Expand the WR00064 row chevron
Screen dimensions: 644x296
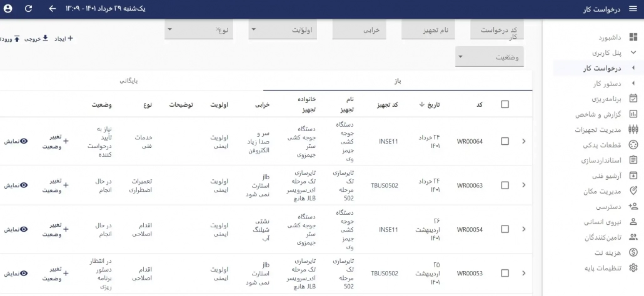tap(524, 141)
